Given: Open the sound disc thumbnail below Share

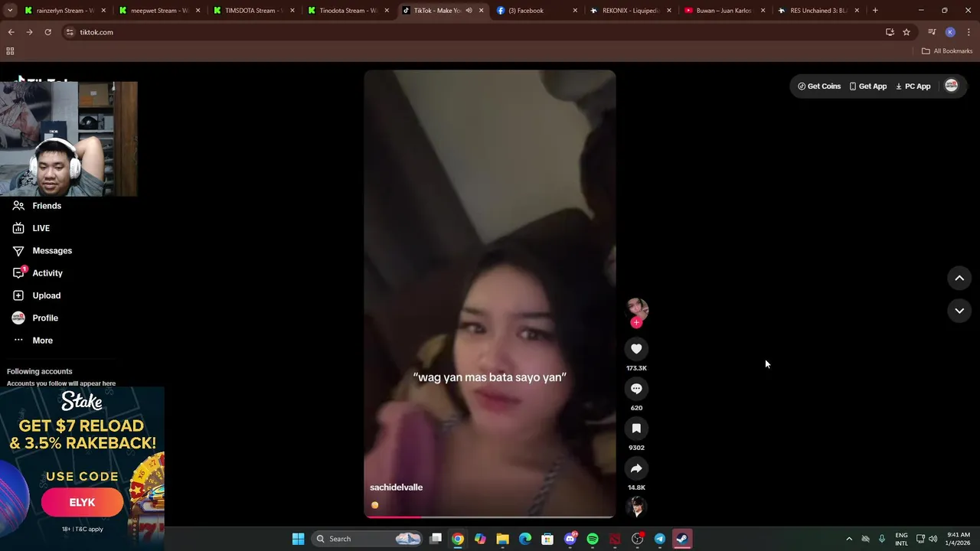Looking at the screenshot, I should (636, 507).
